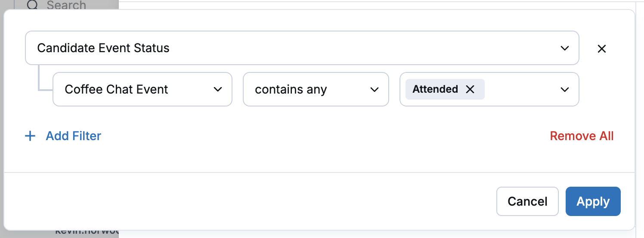Image resolution: width=644 pixels, height=238 pixels.
Task: Expand the Candidate Event Status chevron arrow
Action: pos(565,48)
